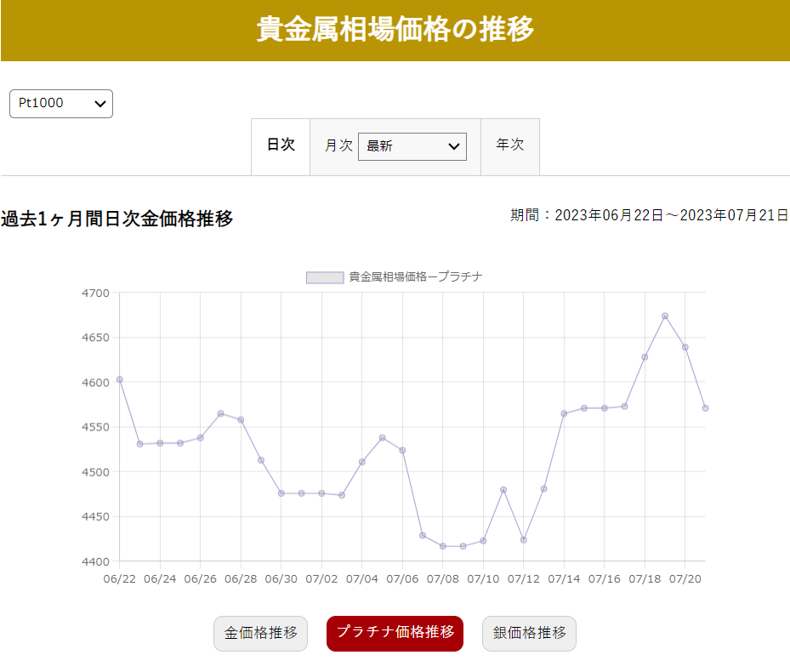
Task: Click the 4700 y-axis label
Action: [95, 293]
